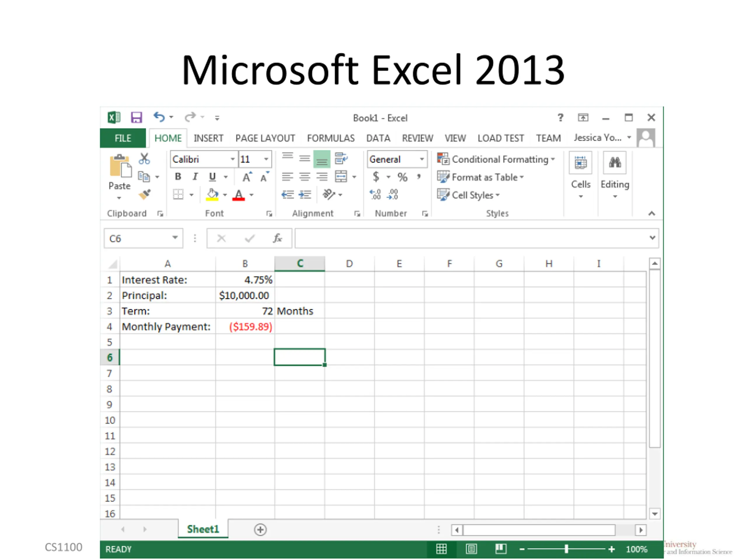747x560 pixels.
Task: Add a new sheet with plus button
Action: click(x=260, y=529)
